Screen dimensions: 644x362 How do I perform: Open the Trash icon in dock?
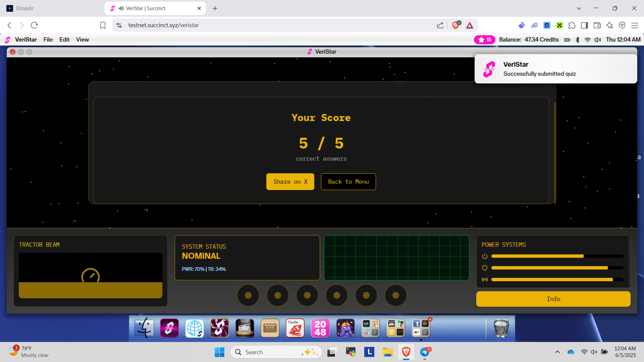tap(501, 328)
